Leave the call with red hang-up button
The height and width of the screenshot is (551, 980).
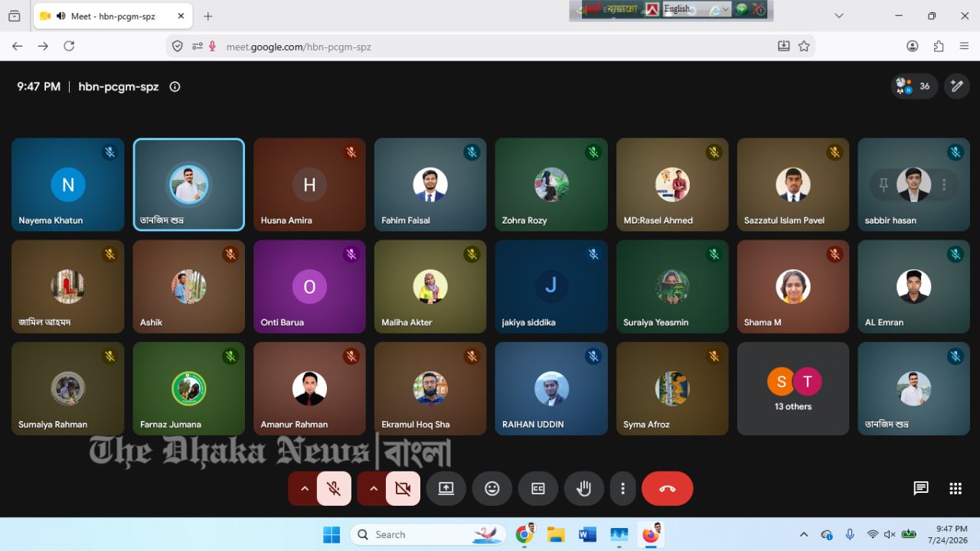tap(668, 488)
